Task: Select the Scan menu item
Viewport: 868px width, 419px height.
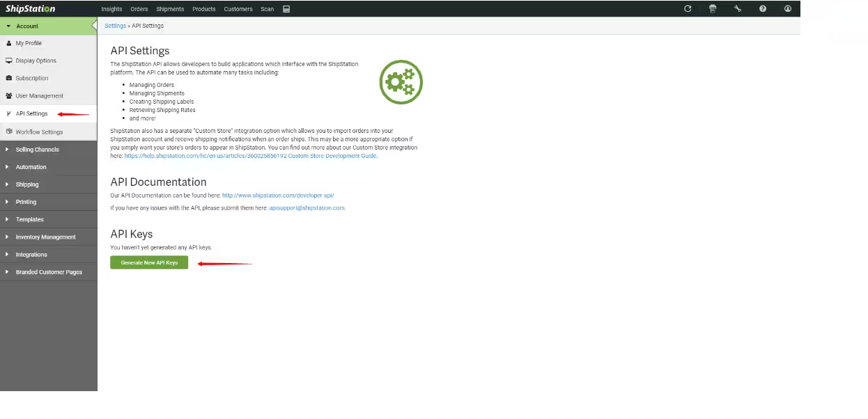Action: [x=268, y=9]
